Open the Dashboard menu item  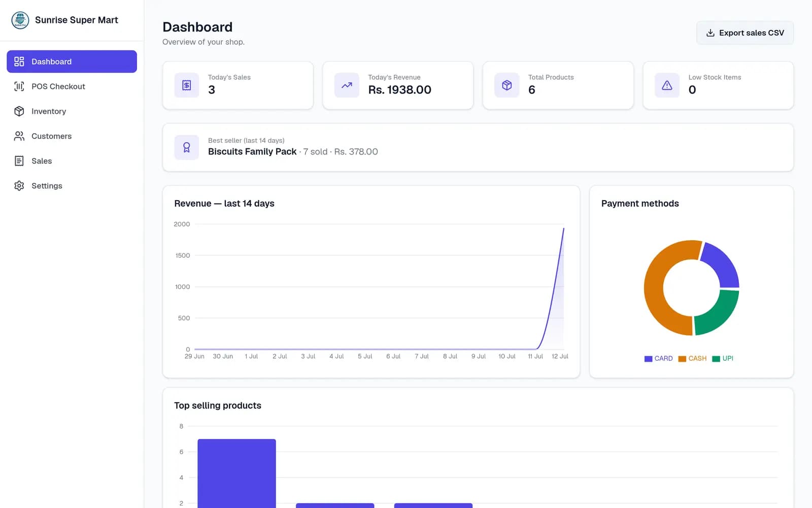pyautogui.click(x=72, y=61)
